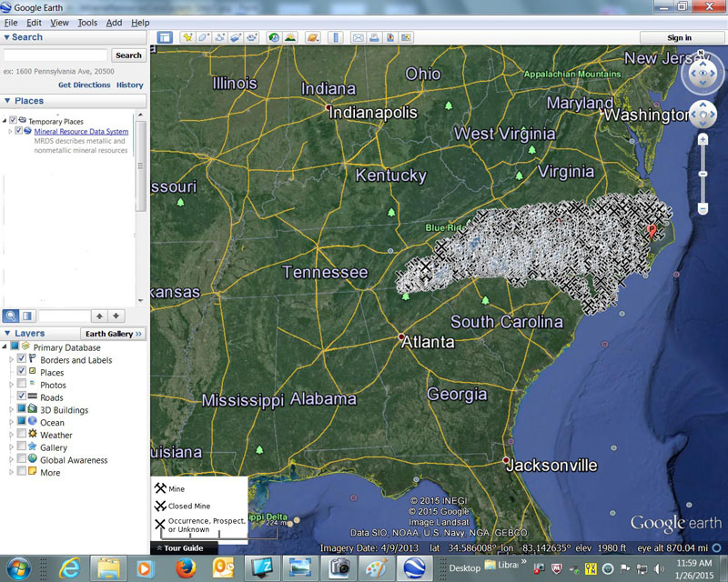Click the Windows Start button
Image resolution: width=728 pixels, height=582 pixels.
[18, 568]
